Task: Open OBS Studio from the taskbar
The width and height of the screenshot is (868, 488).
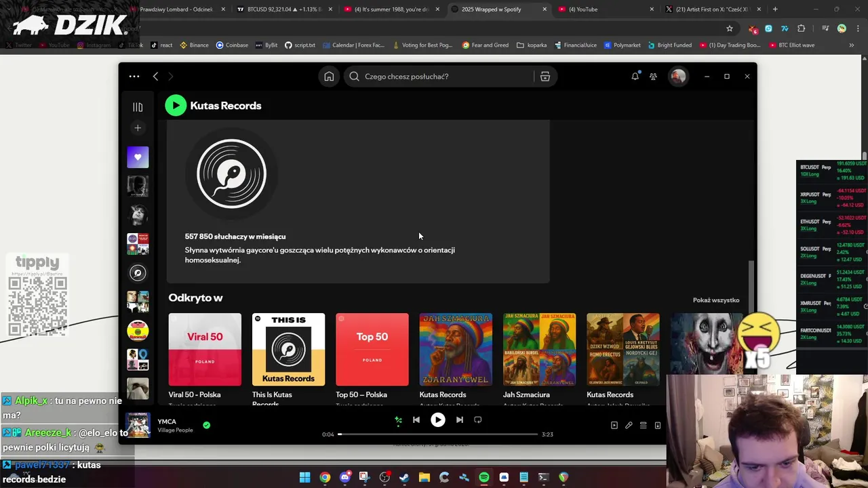Action: pyautogui.click(x=384, y=477)
